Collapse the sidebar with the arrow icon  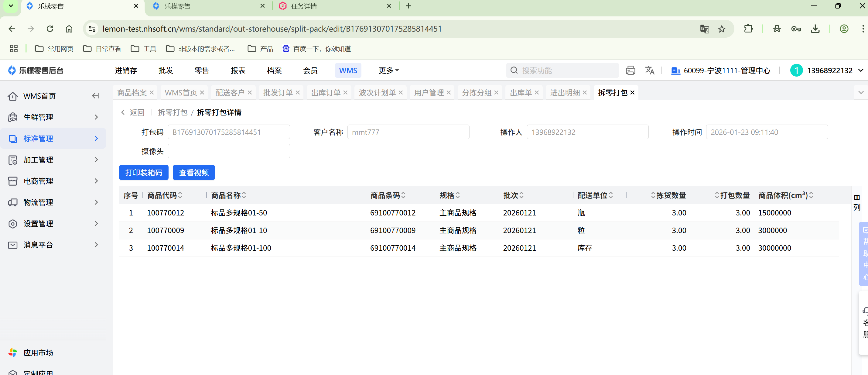[x=95, y=96]
